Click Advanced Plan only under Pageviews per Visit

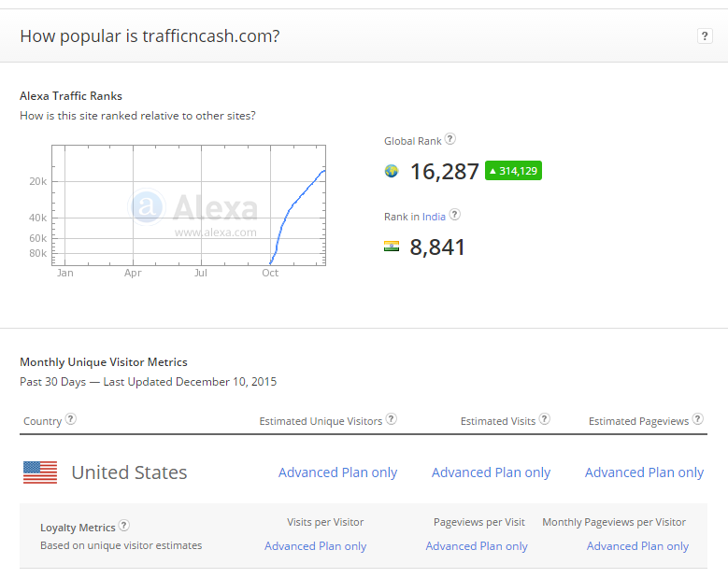coord(477,546)
